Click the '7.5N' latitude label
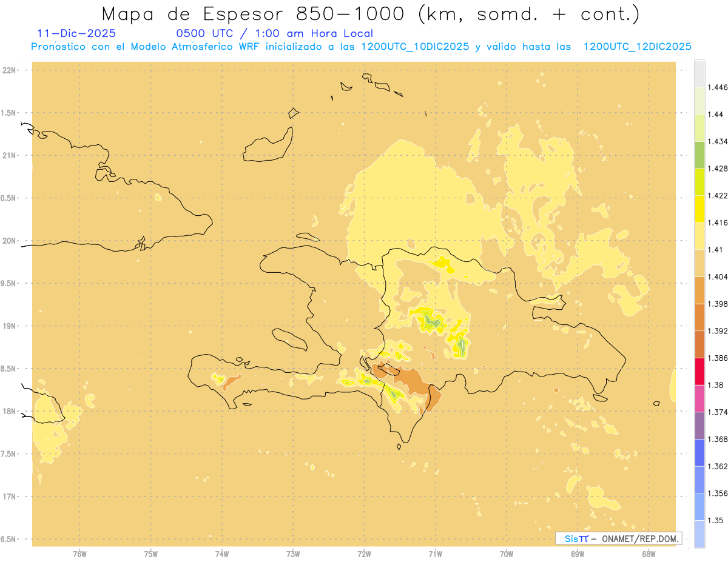Viewport: 728px width, 562px height. pos(9,455)
